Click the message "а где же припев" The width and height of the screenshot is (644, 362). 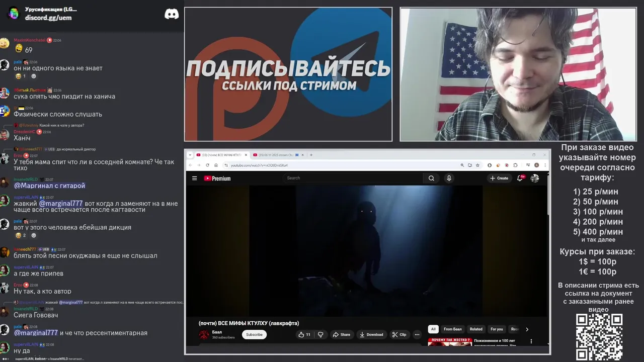(38, 274)
